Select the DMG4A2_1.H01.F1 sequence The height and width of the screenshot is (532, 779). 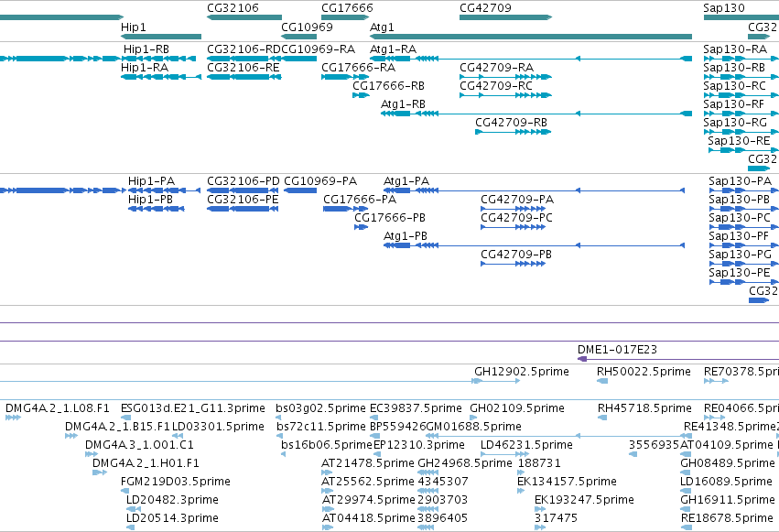click(100, 472)
